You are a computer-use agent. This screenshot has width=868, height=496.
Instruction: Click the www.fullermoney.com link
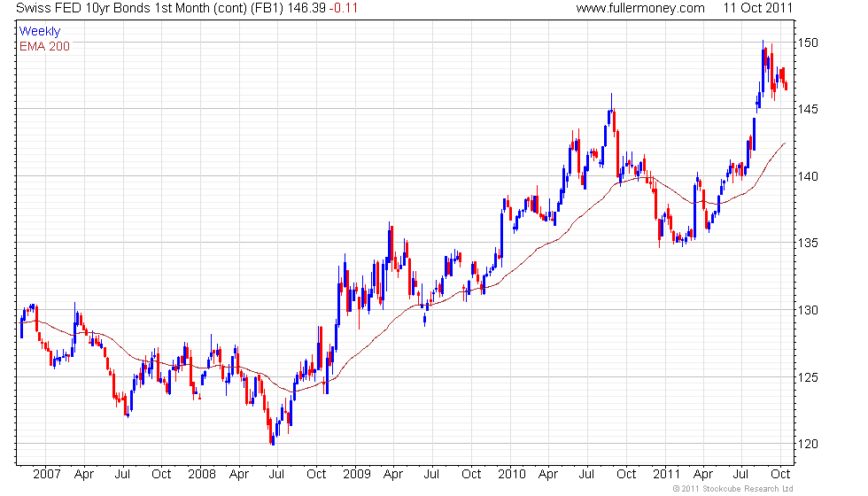tap(640, 8)
